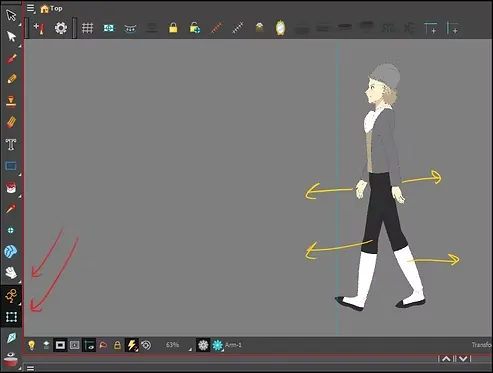Screen dimensions: 493x373
Task: Click the teal align-top plus icon
Action: [x=430, y=28]
